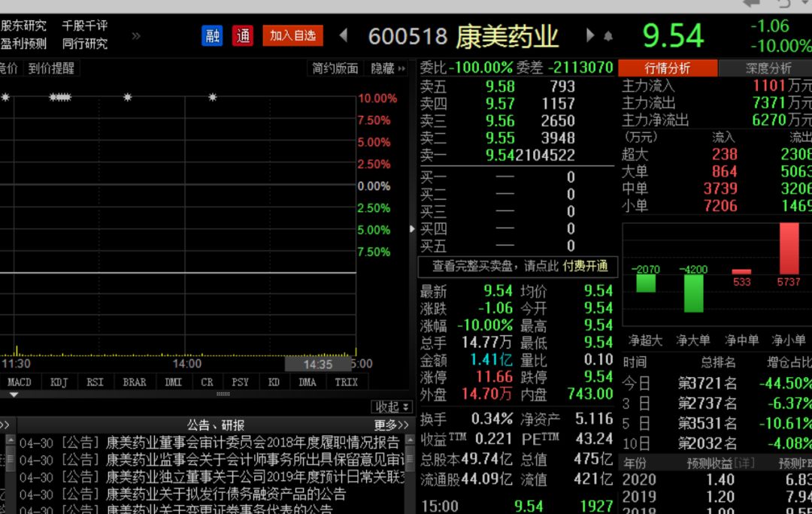812x514 pixels.
Task: Open 独立董事2019年度预计日常关联 announcement
Action: (x=256, y=476)
